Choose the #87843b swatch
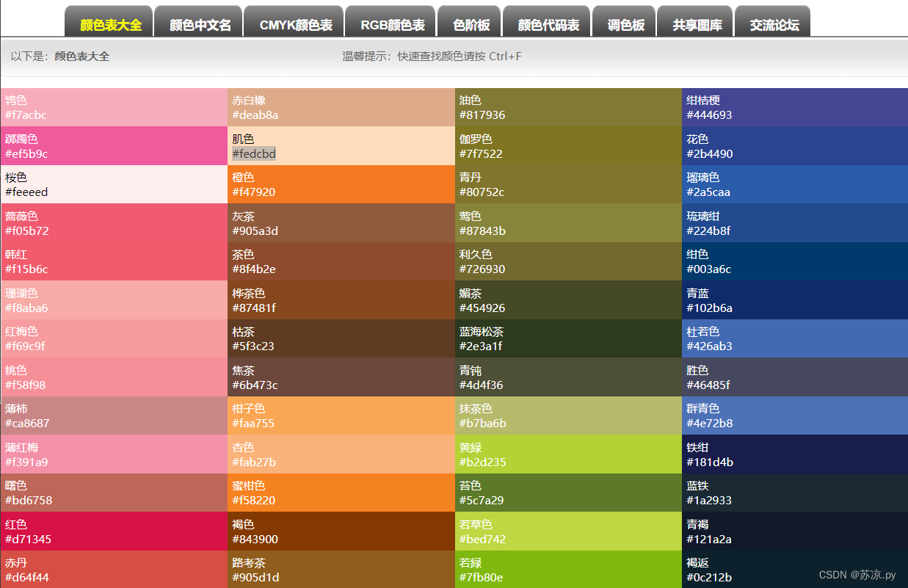Viewport: 908px width, 588px height. [568, 222]
